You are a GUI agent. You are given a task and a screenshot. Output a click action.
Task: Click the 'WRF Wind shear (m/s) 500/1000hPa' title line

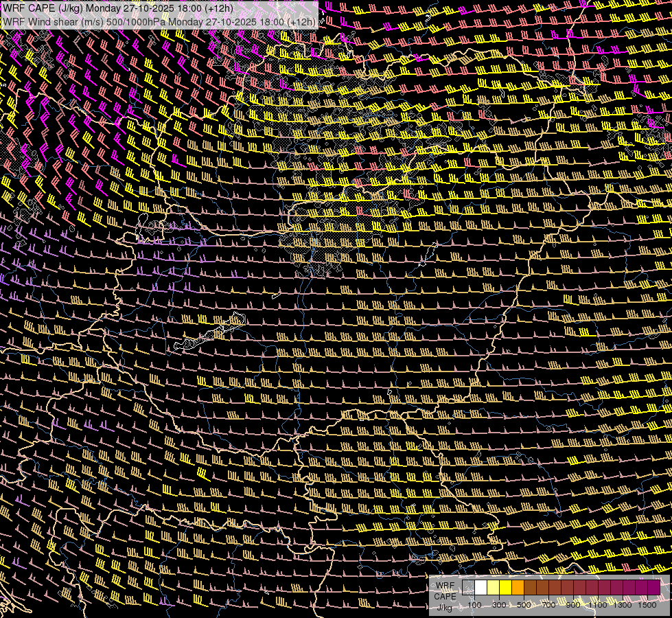(159, 21)
